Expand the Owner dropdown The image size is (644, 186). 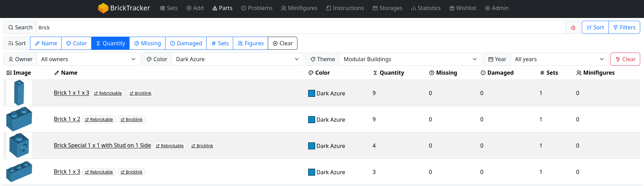88,59
